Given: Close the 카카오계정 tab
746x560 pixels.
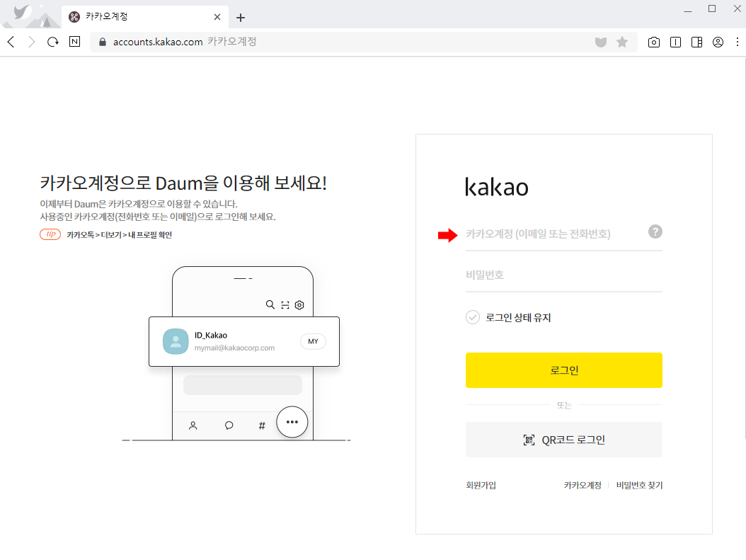Looking at the screenshot, I should point(217,17).
